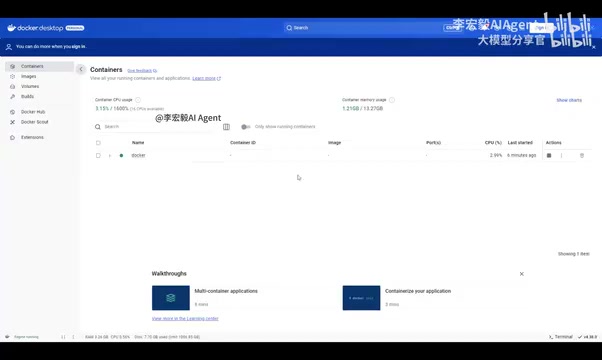Open Containerize your application walkthrough thumbnail
Image resolution: width=602 pixels, height=360 pixels.
point(361,298)
